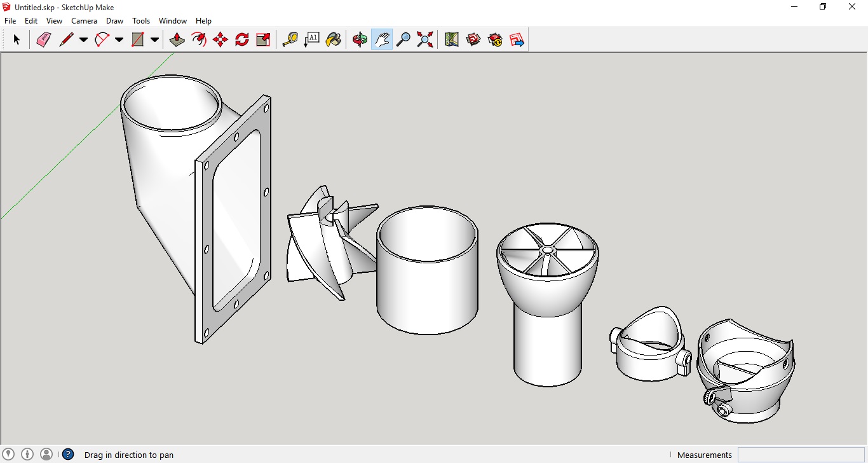Select the Tape Measure tool

coord(290,39)
